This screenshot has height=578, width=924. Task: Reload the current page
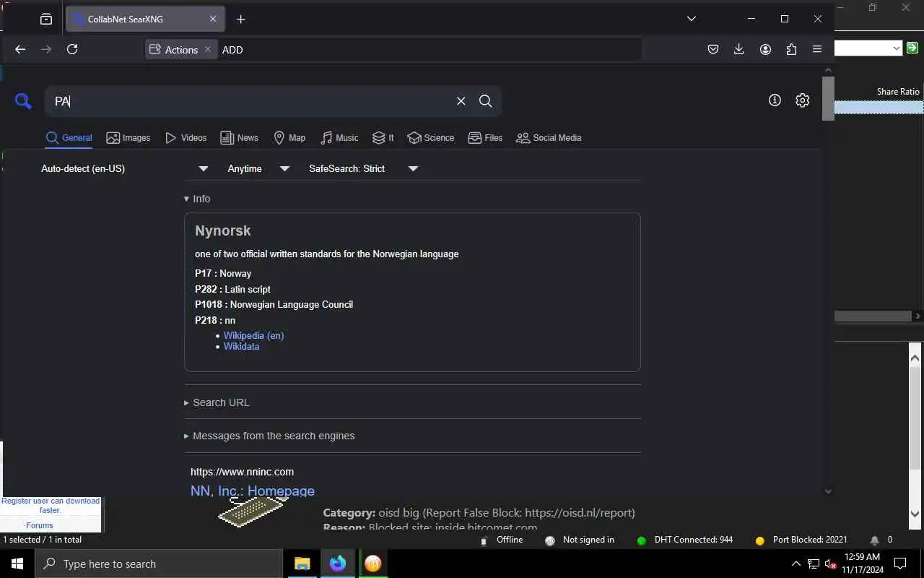click(72, 49)
